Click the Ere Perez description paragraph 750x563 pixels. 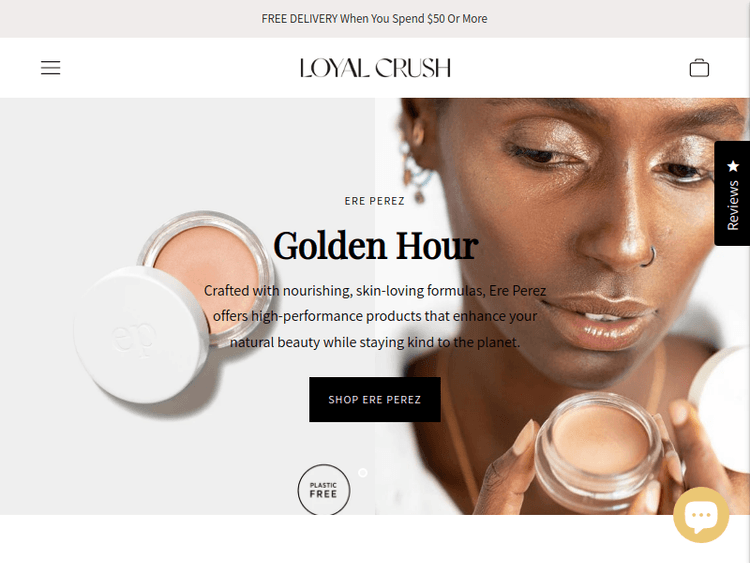(375, 316)
